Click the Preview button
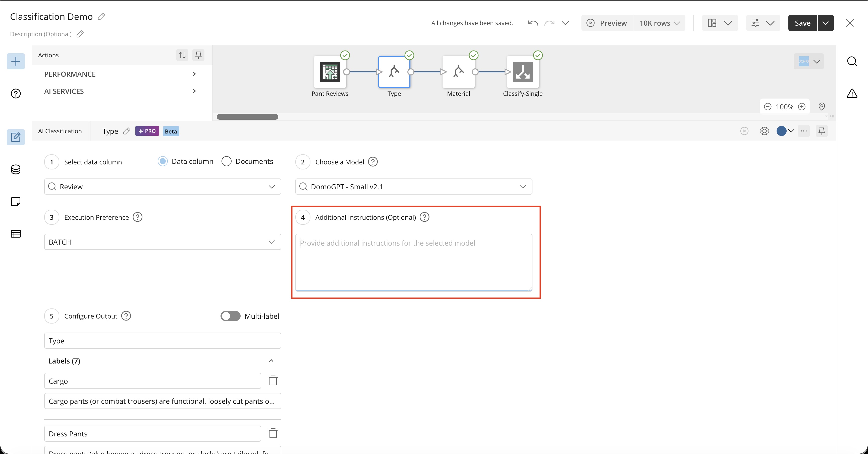The image size is (868, 454). [607, 23]
